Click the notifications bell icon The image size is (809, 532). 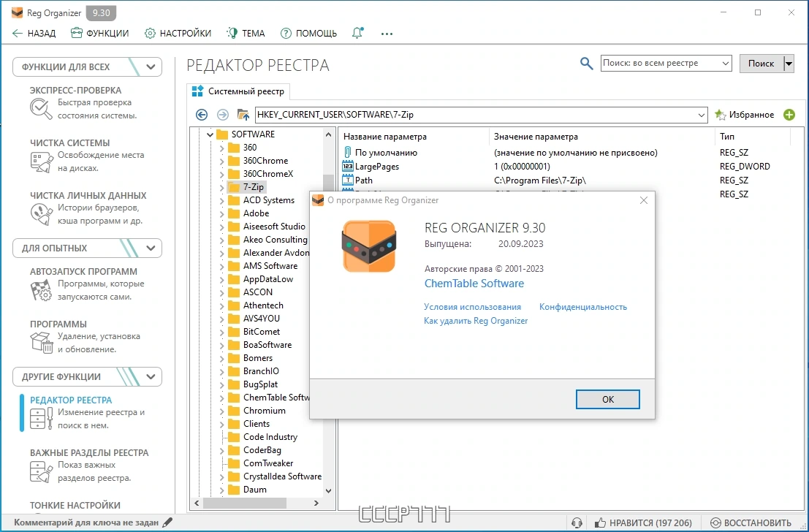click(x=357, y=33)
